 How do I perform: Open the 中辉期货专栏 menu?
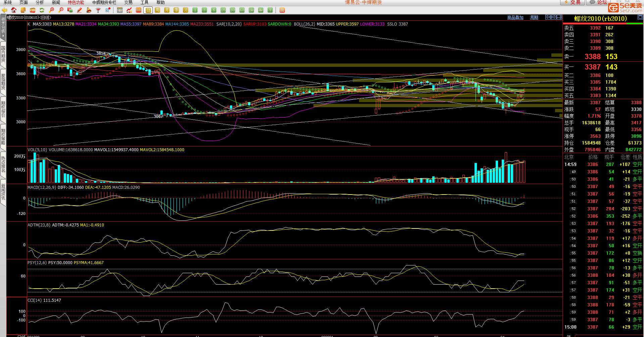[x=104, y=2]
